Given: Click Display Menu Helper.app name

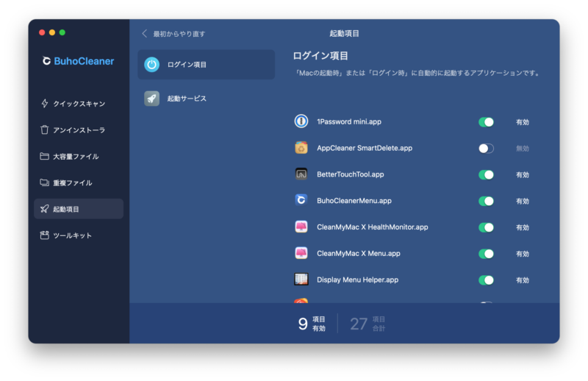Looking at the screenshot, I should 357,279.
